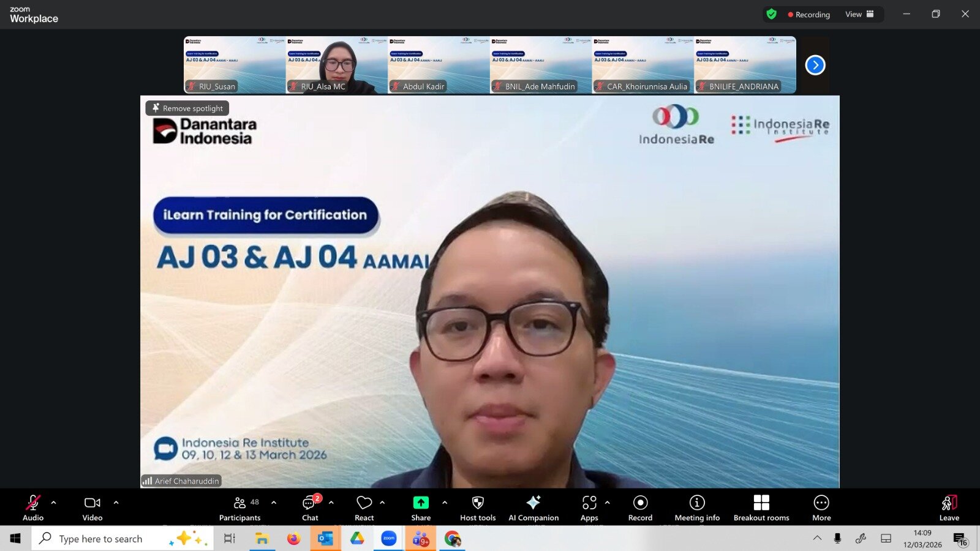Expand the share options arrow
Viewport: 980px width, 551px height.
point(445,503)
